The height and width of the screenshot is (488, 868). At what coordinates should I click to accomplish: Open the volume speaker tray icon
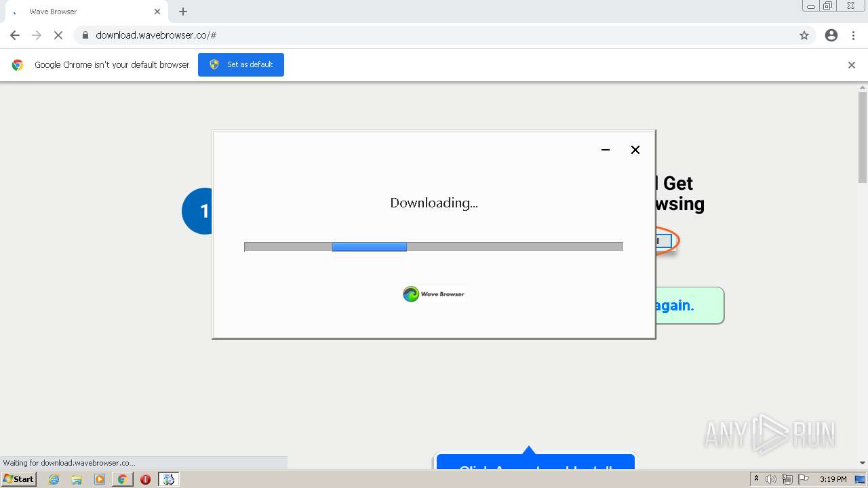point(771,479)
